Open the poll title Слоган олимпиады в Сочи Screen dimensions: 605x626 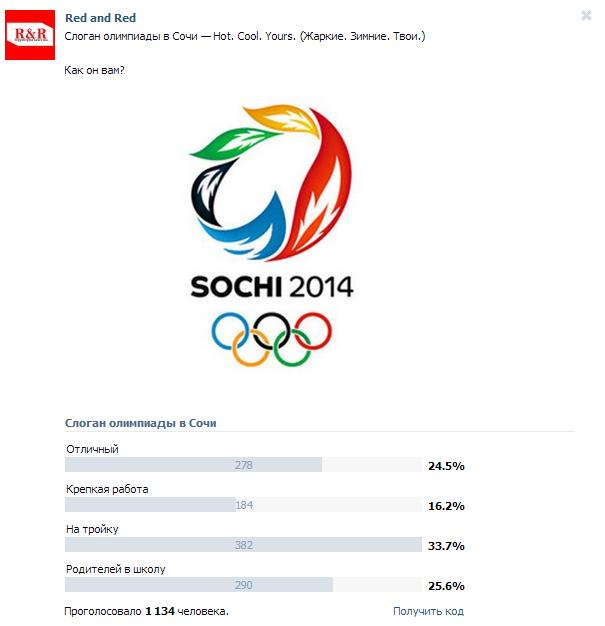141,423
